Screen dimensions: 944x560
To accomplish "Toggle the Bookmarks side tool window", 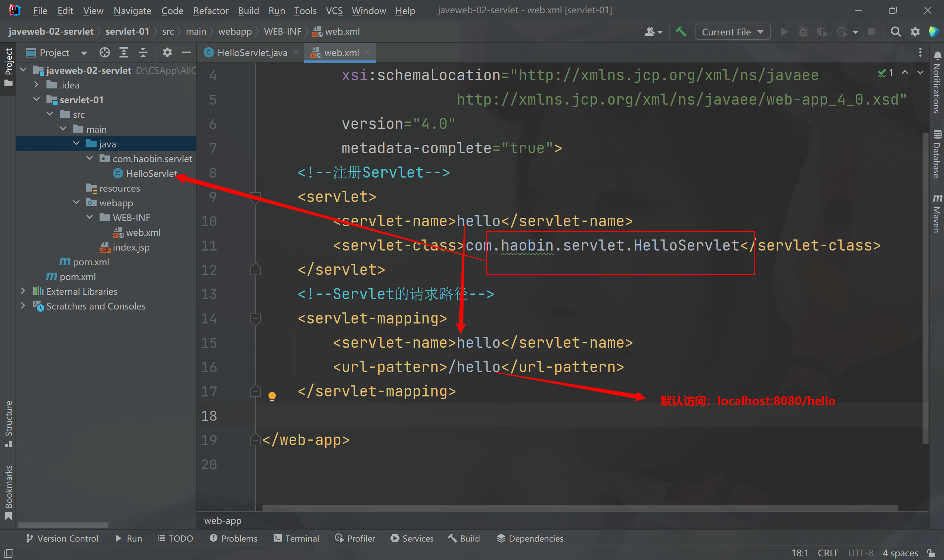I will [8, 492].
